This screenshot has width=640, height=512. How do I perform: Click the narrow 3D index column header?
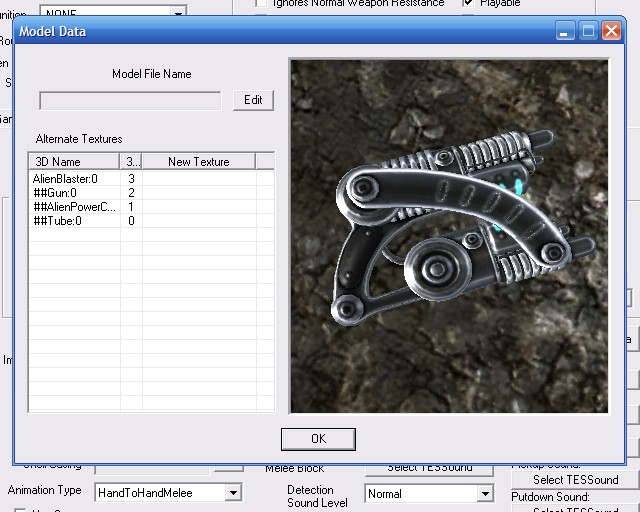pos(131,161)
